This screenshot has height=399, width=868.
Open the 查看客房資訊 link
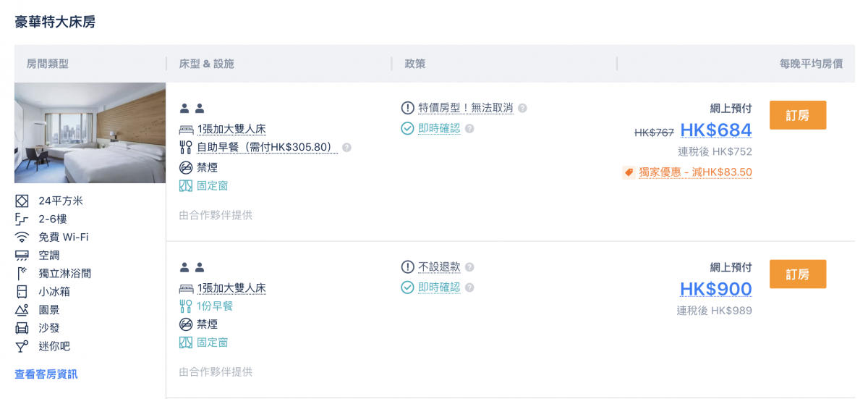(46, 374)
